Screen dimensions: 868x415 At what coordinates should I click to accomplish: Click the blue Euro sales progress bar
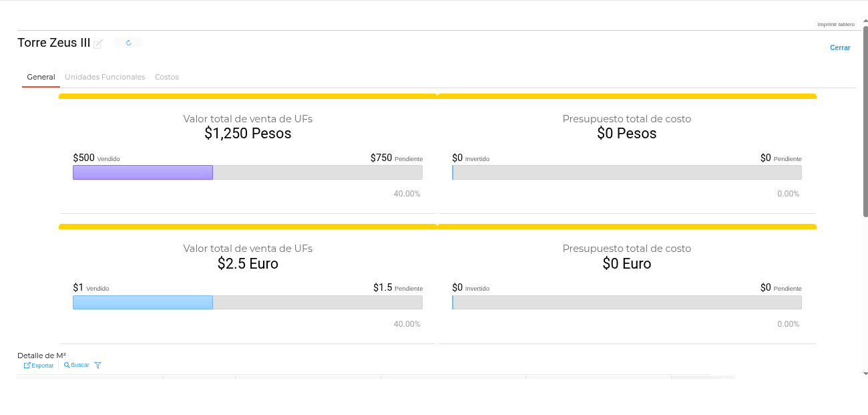coord(143,303)
